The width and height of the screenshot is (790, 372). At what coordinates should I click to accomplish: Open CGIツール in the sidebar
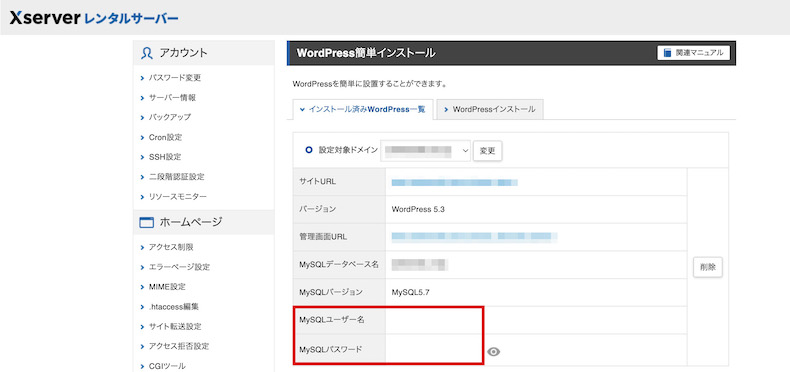click(x=167, y=366)
